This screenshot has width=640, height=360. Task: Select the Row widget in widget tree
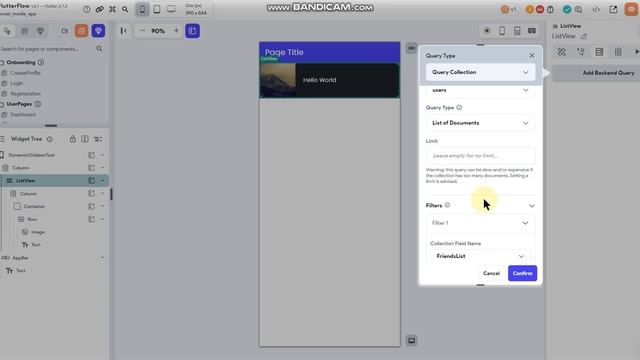click(54, 219)
